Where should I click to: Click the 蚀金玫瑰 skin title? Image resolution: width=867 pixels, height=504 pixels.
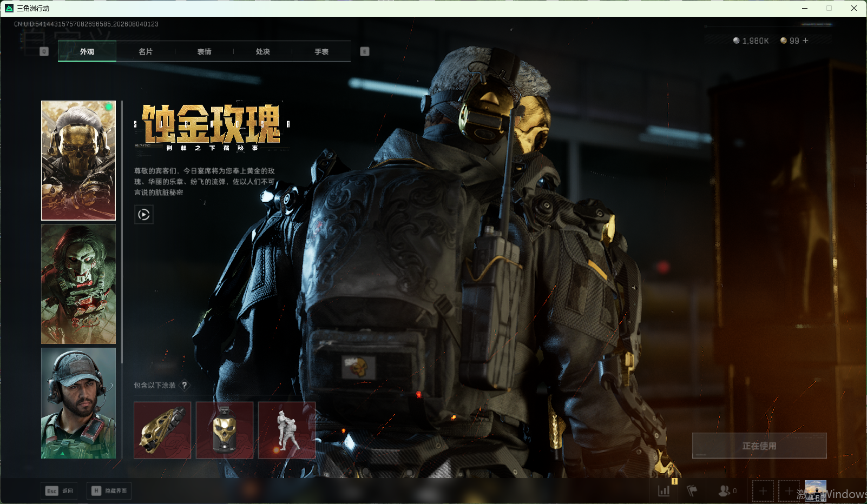pos(211,124)
